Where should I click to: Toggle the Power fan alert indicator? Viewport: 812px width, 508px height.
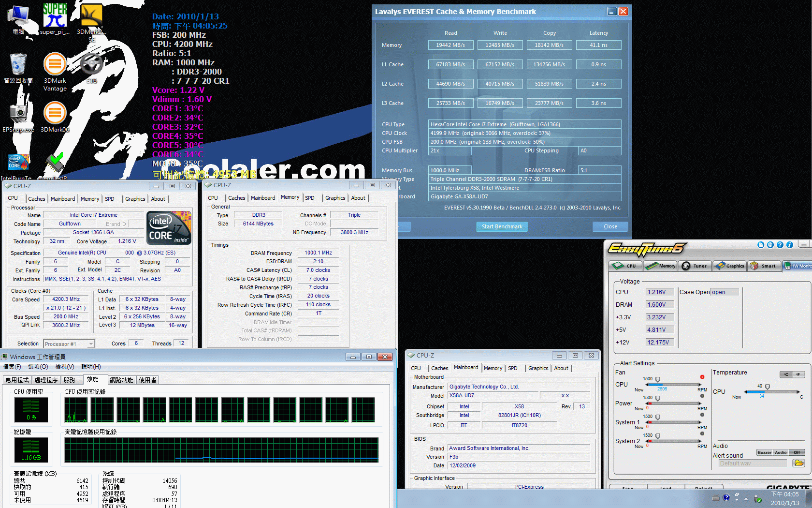pos(702,396)
